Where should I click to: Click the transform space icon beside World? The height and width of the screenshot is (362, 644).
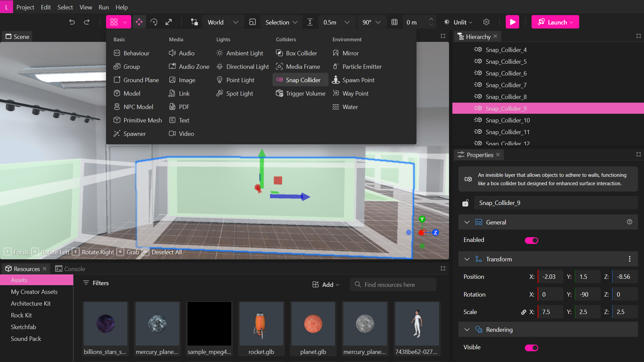(194, 22)
